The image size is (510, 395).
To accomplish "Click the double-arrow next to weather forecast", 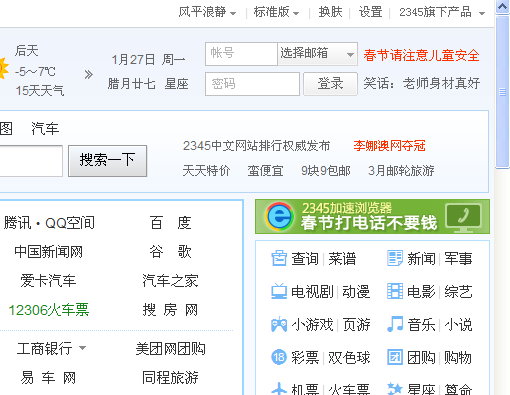I will (x=88, y=74).
